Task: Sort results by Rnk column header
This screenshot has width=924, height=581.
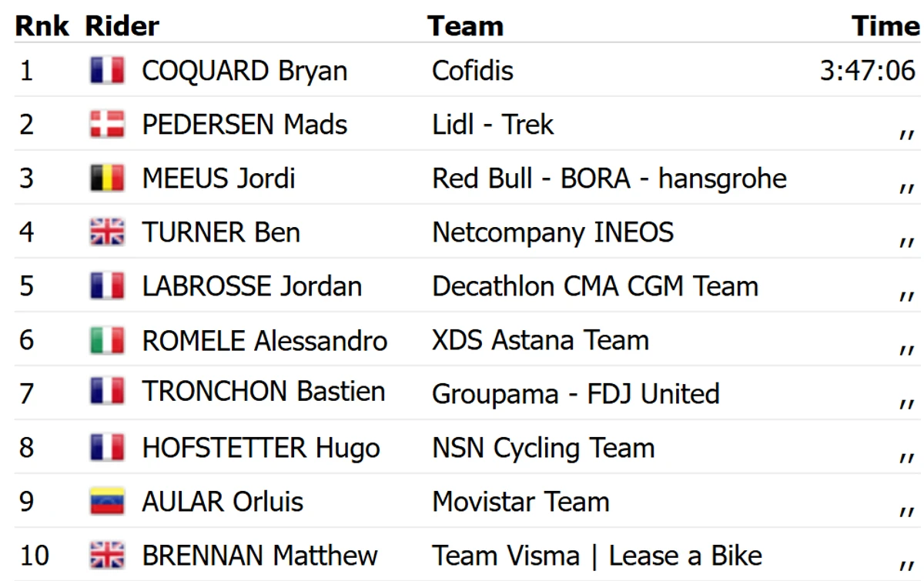Action: pyautogui.click(x=42, y=26)
